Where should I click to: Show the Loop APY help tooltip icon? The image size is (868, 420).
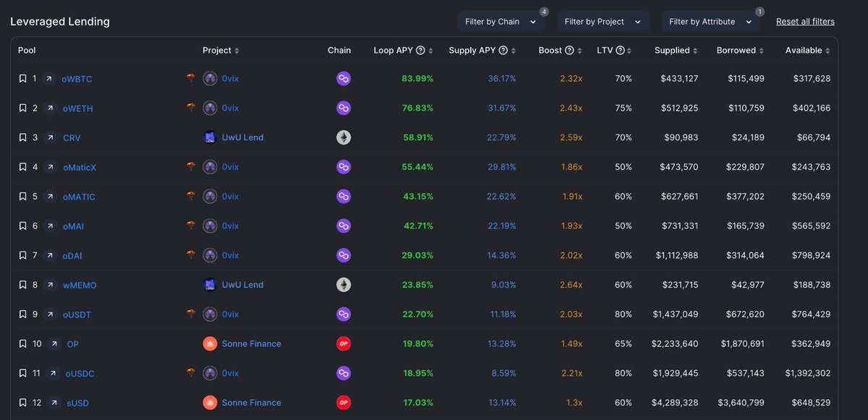pos(421,51)
